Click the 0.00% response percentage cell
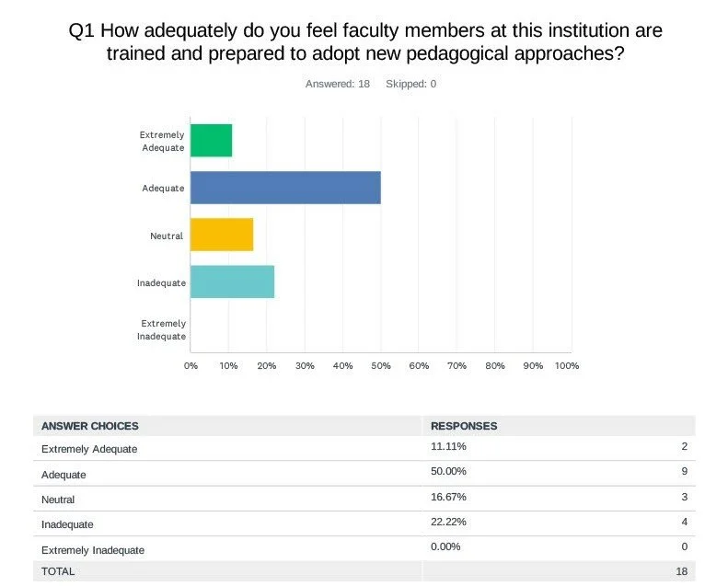The width and height of the screenshot is (728, 586). tap(445, 548)
